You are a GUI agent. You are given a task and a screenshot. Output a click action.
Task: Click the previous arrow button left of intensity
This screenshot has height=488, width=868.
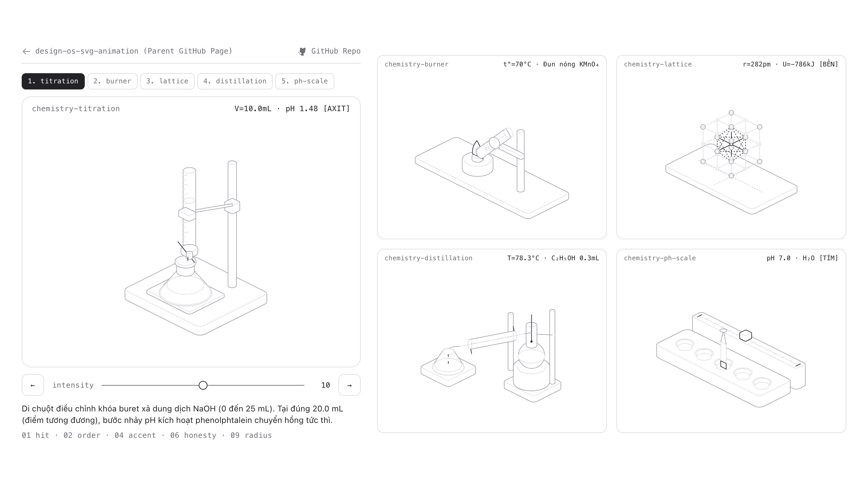[33, 385]
